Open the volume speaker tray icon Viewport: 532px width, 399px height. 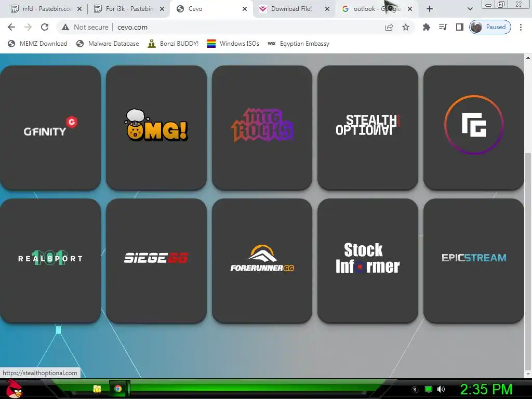point(441,389)
